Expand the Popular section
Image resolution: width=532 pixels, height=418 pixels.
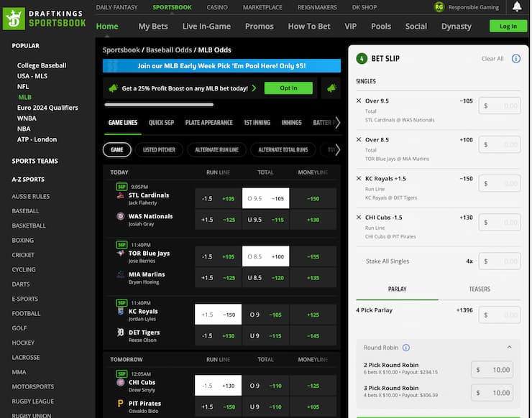click(25, 46)
